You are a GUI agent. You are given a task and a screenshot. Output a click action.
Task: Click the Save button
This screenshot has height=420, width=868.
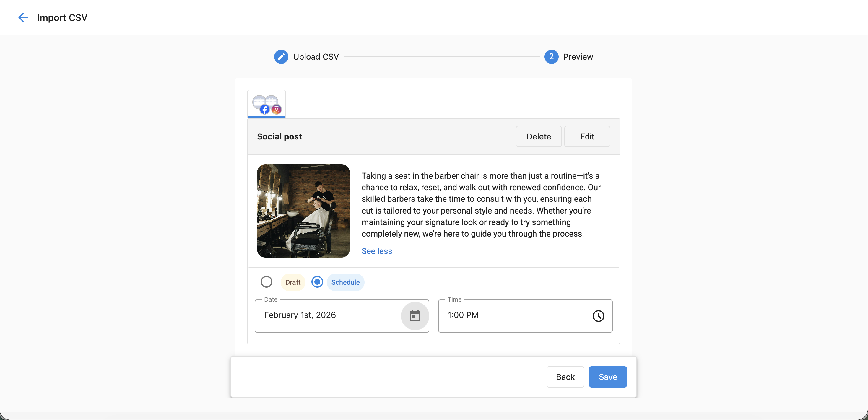[607, 377]
